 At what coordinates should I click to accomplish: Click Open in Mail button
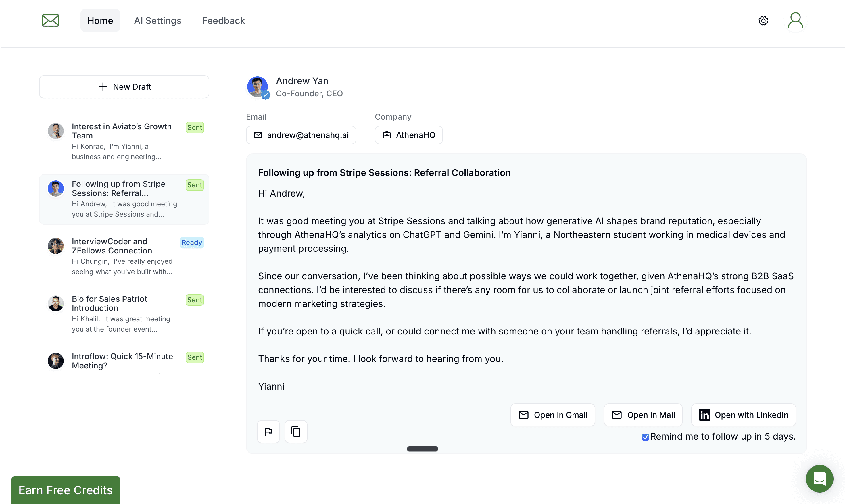pos(643,415)
